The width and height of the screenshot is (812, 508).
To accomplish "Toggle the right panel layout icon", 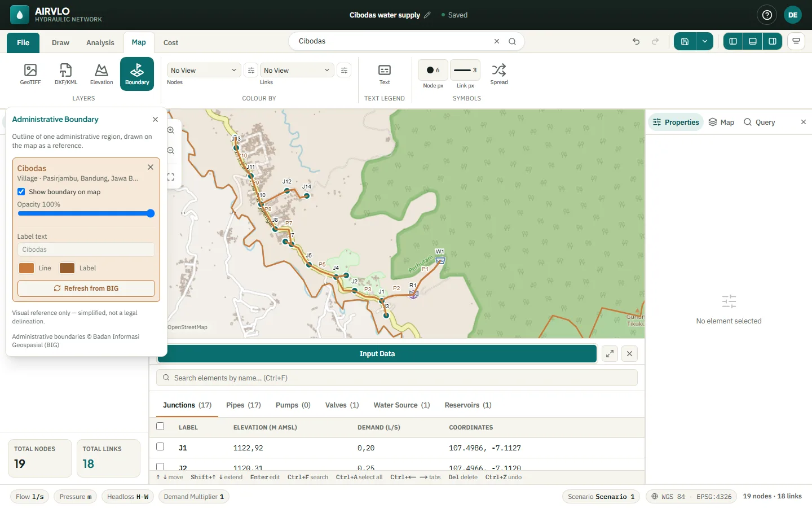I will 773,41.
